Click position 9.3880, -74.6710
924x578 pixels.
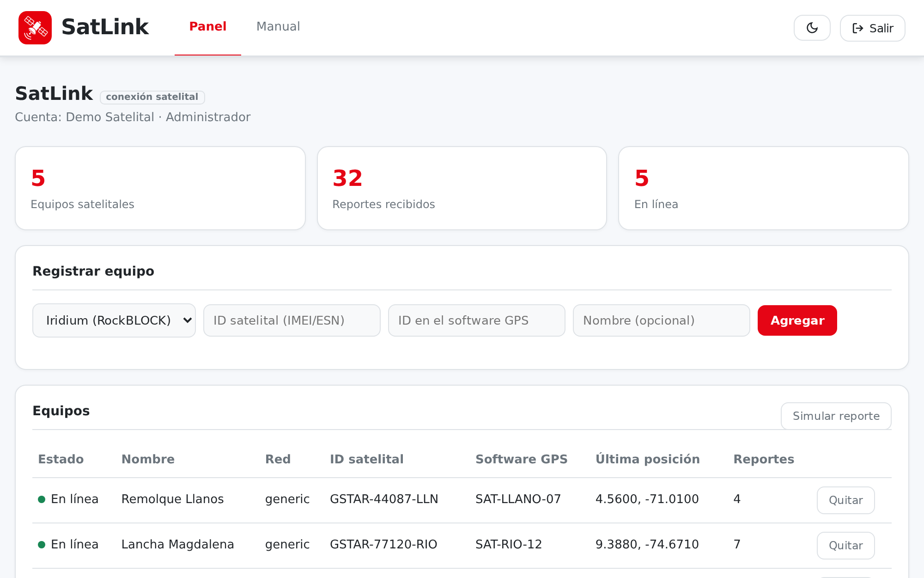647,544
